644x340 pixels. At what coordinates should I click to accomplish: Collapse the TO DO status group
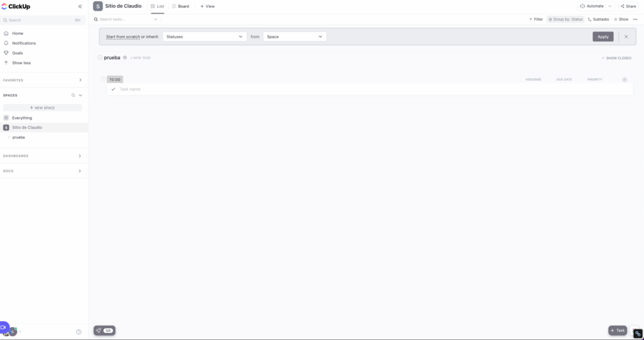pos(103,79)
